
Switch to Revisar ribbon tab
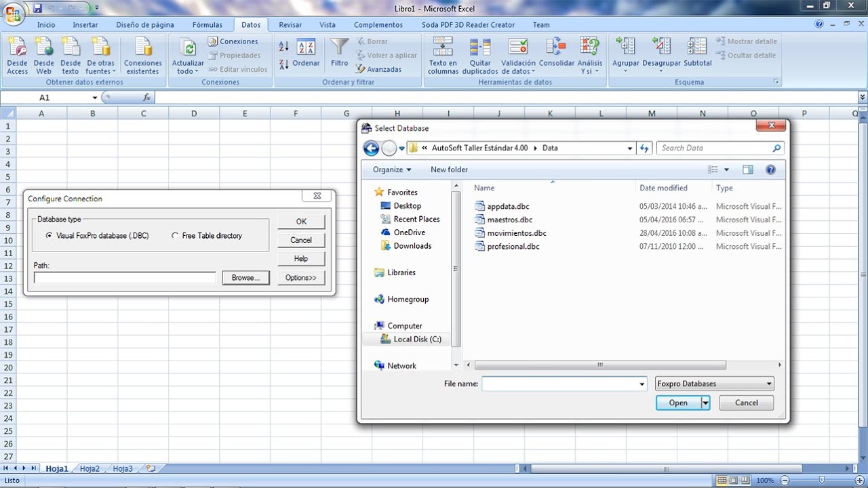tap(290, 24)
